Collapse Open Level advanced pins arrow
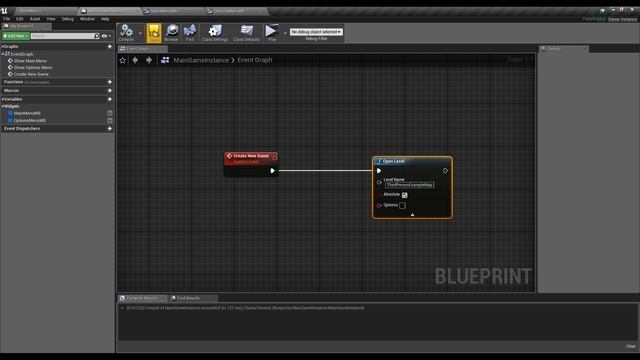The width and height of the screenshot is (640, 360). 412,214
